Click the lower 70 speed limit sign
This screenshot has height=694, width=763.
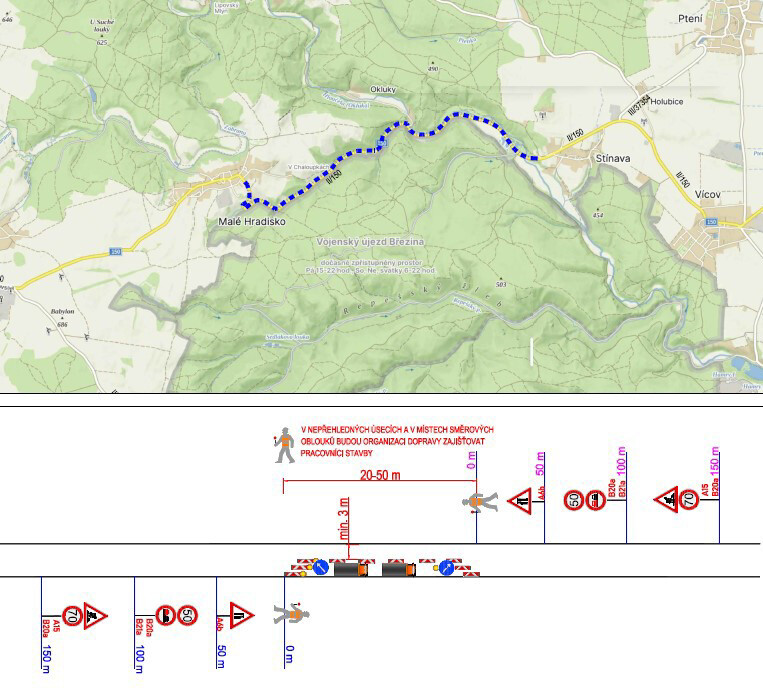coord(73,616)
